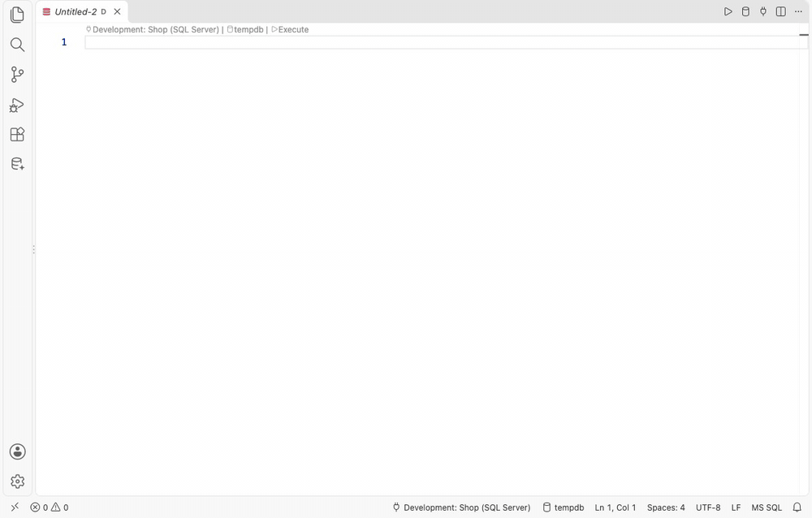
Task: Run the query with the play icon
Action: click(728, 11)
